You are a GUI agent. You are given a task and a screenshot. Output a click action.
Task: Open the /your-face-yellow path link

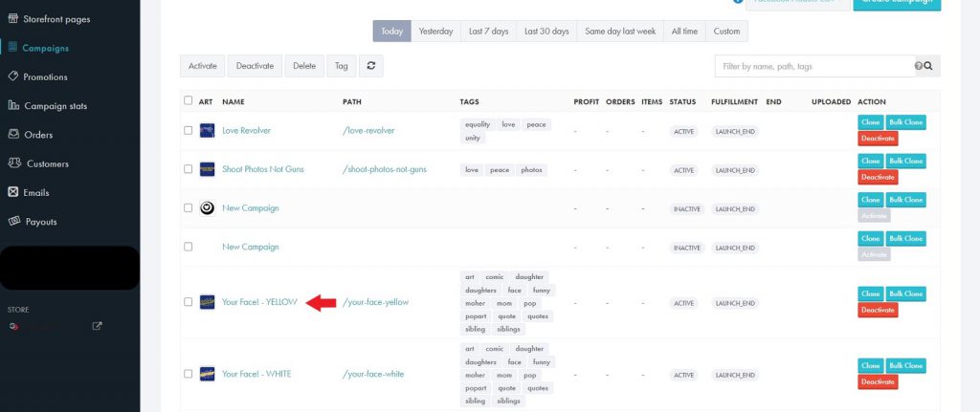point(375,302)
